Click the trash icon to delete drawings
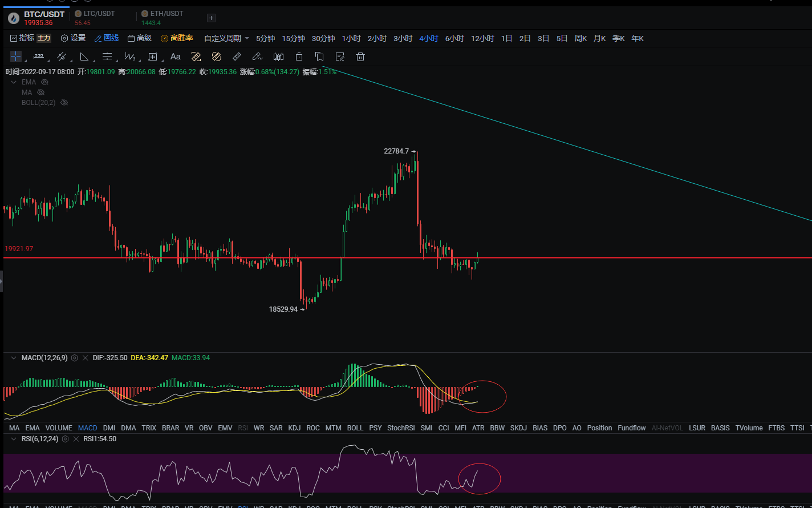The height and width of the screenshot is (508, 812). [360, 57]
